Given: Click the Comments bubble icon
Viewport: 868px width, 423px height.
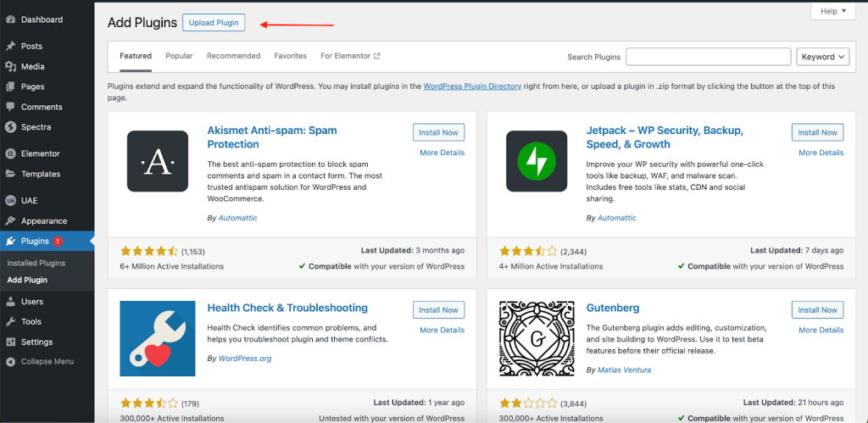Looking at the screenshot, I should (x=10, y=108).
